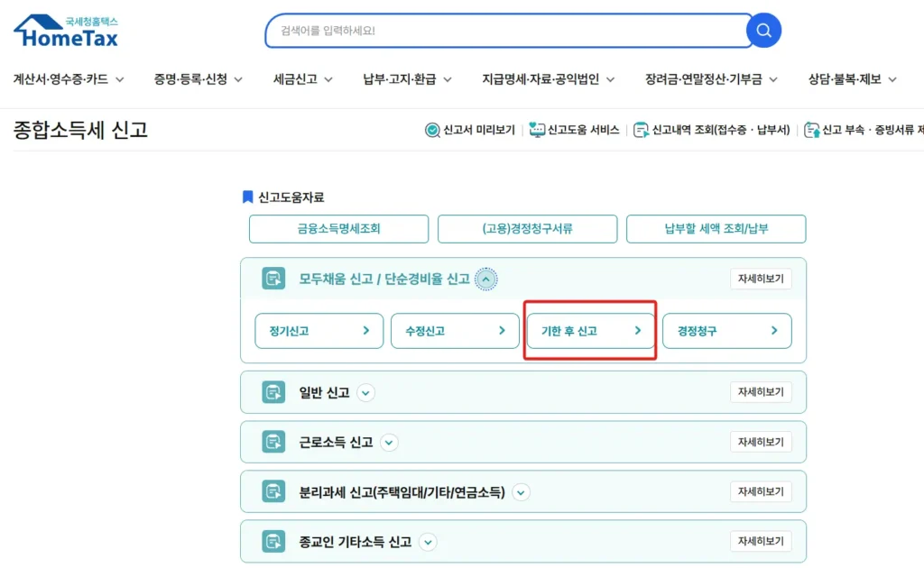This screenshot has width=924, height=568.
Task: Open 자세히보기 for 일반 신고
Action: [x=761, y=392]
